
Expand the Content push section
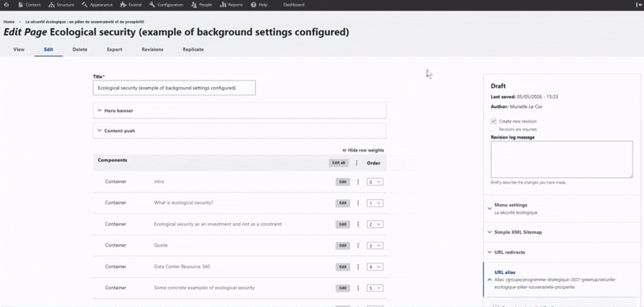239,131
